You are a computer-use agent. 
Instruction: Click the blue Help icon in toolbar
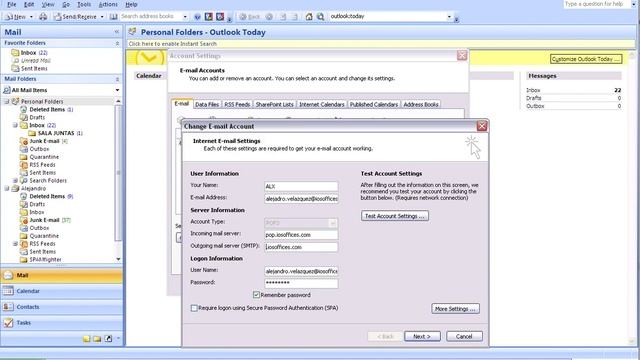pyautogui.click(x=198, y=17)
